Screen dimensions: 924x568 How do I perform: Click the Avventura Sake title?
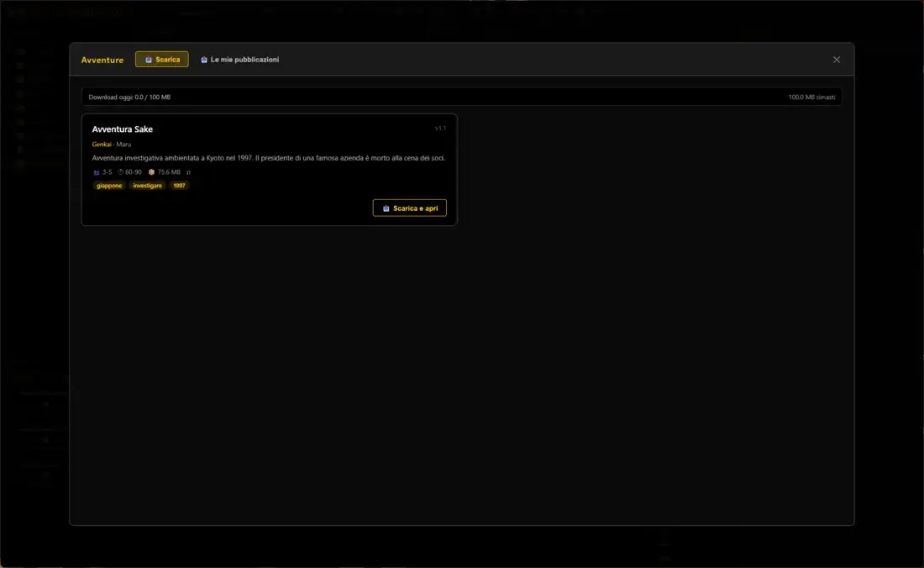(x=123, y=129)
